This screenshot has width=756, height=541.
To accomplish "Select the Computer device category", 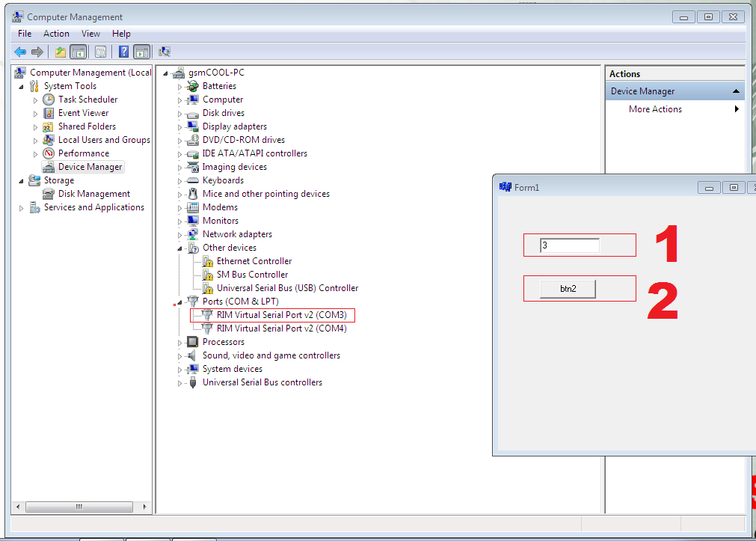I will [223, 100].
